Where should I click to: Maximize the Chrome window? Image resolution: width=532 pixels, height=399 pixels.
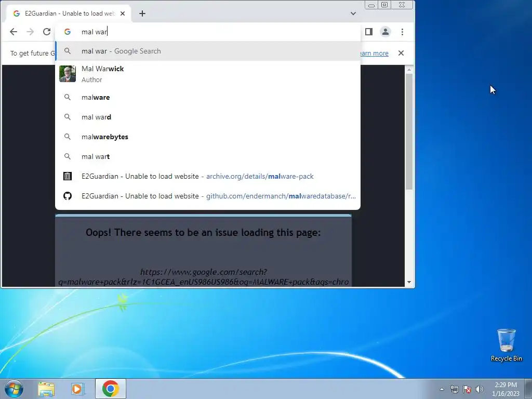(384, 5)
